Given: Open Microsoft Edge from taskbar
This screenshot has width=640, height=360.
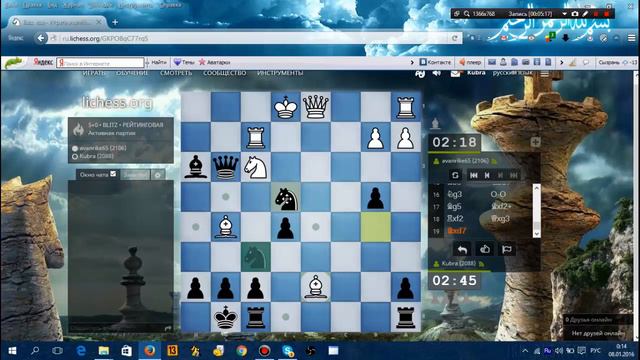Looking at the screenshot, I should (x=81, y=351).
